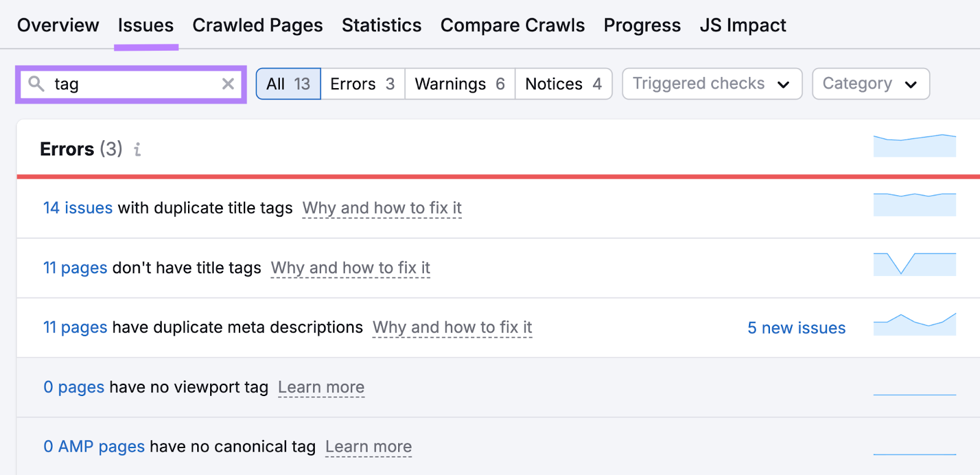Screen dimensions: 980x475
Task: Clear the search field using the X icon
Action: (228, 84)
